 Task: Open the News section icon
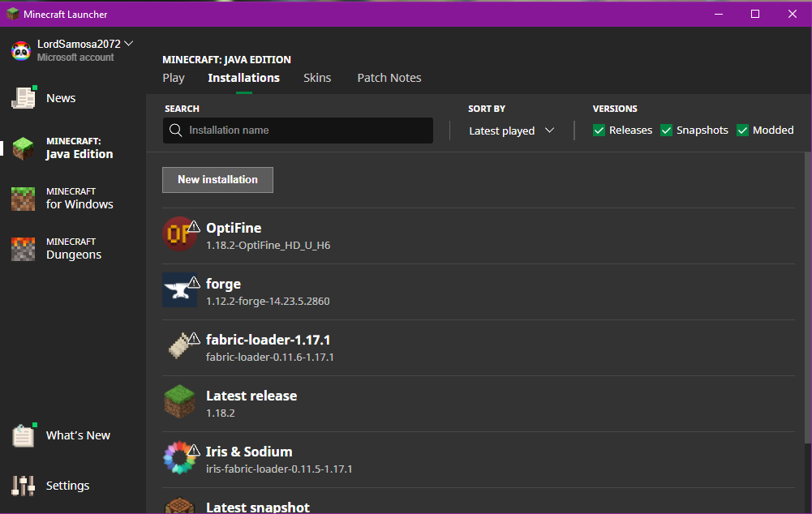(x=24, y=98)
